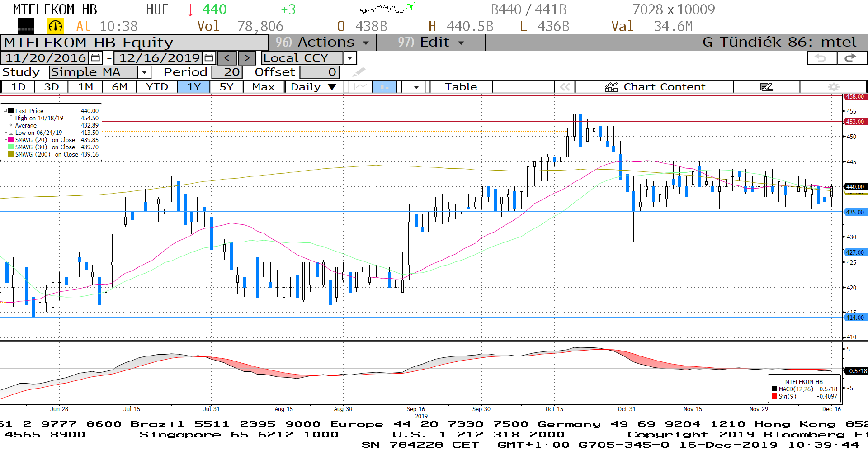Open the Daily periodicity dropdown
The height and width of the screenshot is (470, 868).
click(314, 87)
